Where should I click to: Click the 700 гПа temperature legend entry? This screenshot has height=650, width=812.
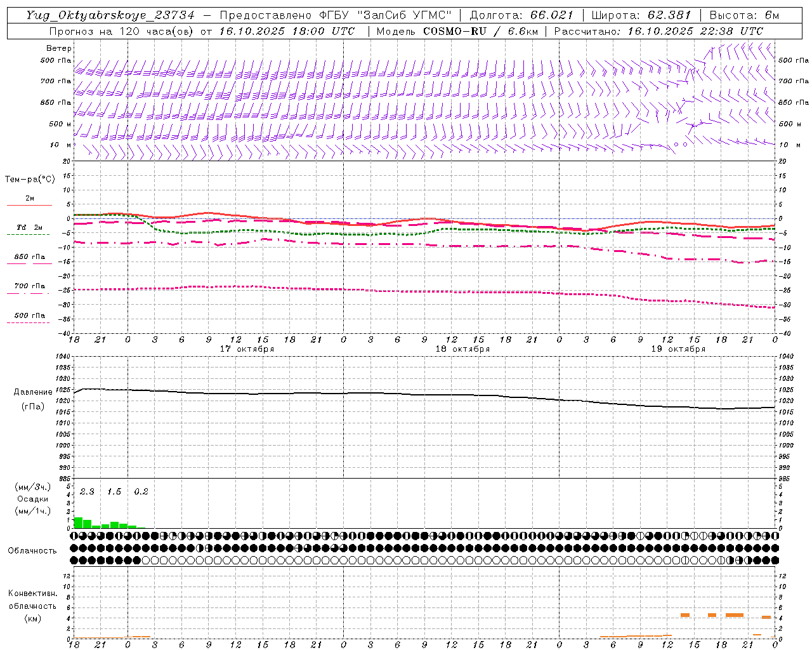[x=29, y=286]
